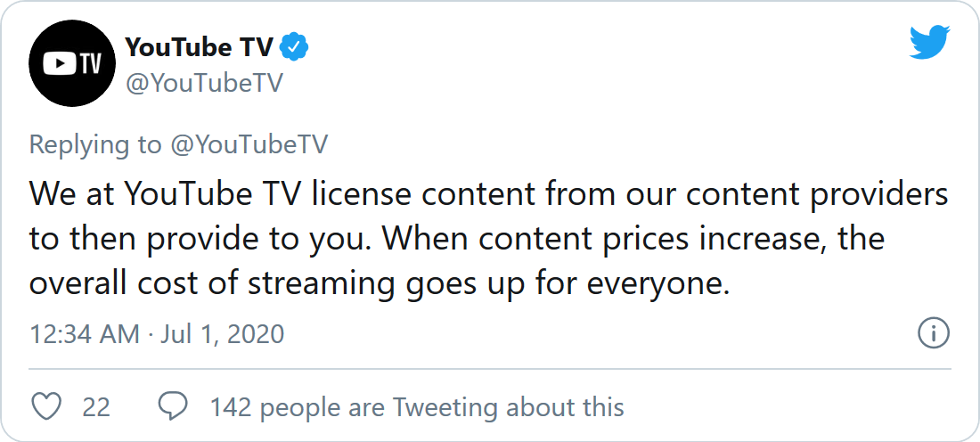Viewport: 980px width, 442px height.
Task: Click the blue verified badge
Action: [295, 46]
